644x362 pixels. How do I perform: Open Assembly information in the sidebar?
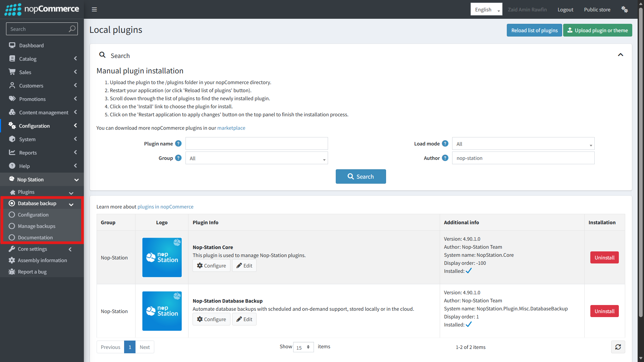42,260
